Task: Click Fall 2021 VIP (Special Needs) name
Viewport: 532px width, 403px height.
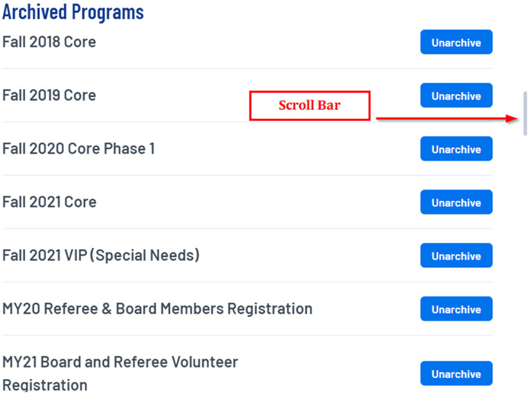Action: click(101, 255)
